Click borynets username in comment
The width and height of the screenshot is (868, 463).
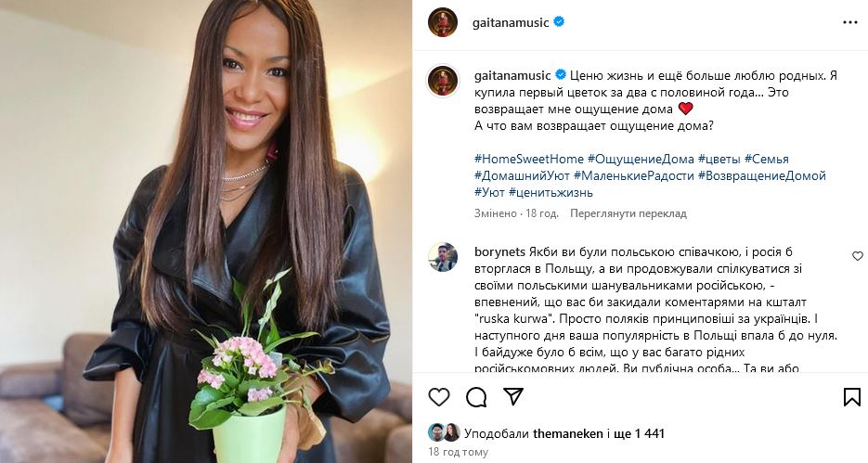point(499,251)
